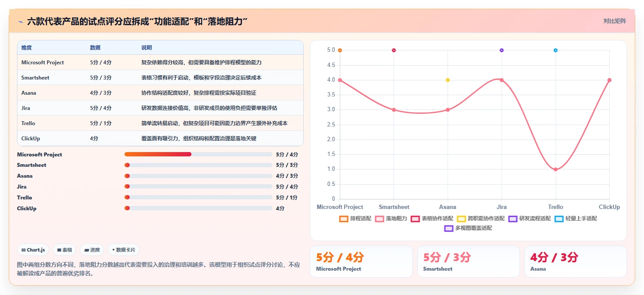This screenshot has width=644, height=295.
Task: Click the blue legend box for 轻量上手适配
Action: (x=559, y=219)
